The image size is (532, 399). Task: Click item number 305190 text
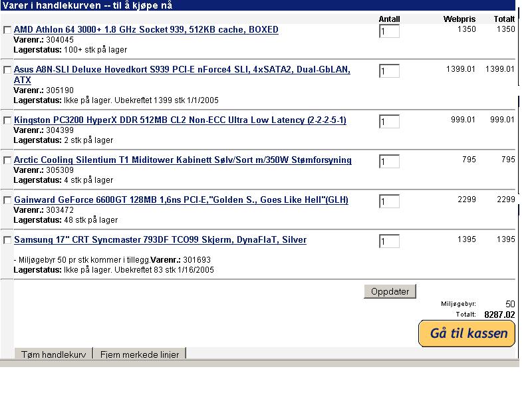point(60,90)
